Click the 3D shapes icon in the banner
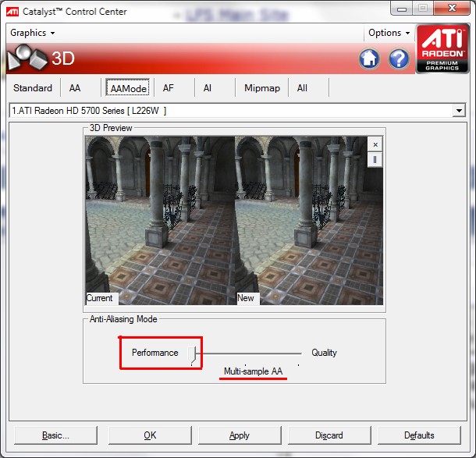The image size is (476, 458). pos(27,57)
